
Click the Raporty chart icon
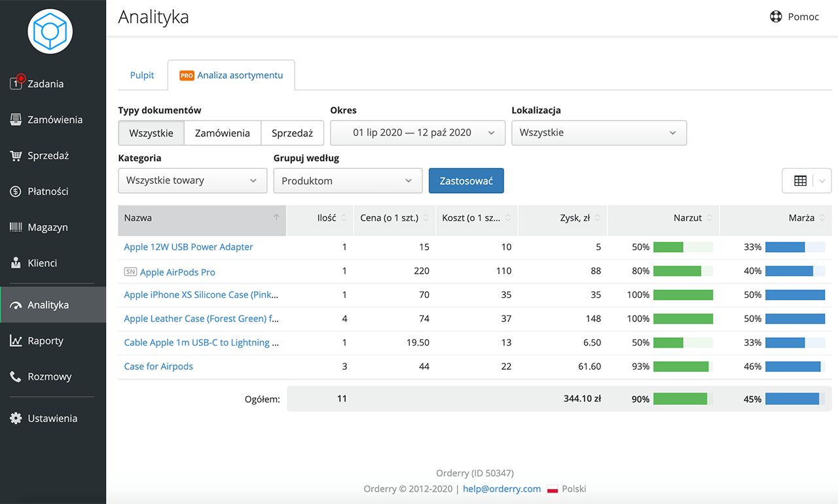16,340
